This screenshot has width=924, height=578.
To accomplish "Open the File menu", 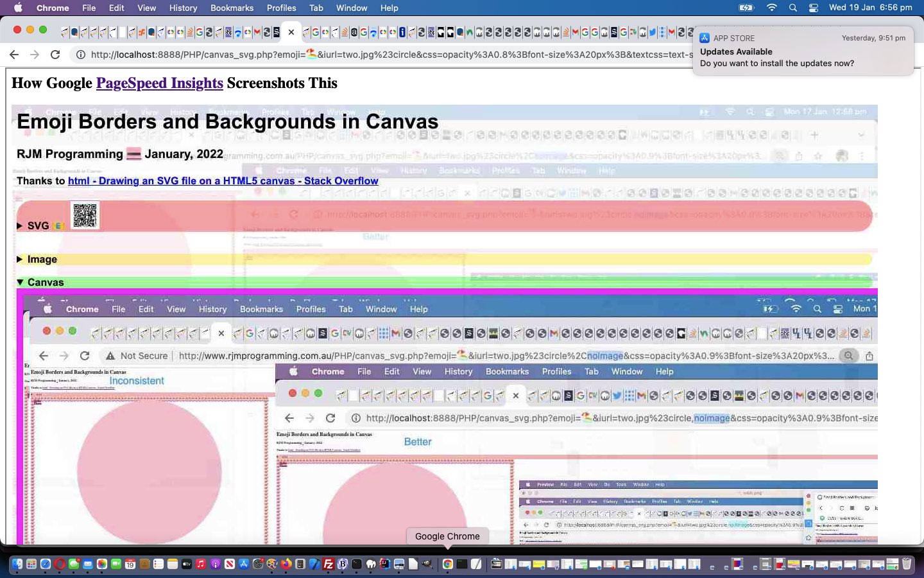I will (x=89, y=8).
